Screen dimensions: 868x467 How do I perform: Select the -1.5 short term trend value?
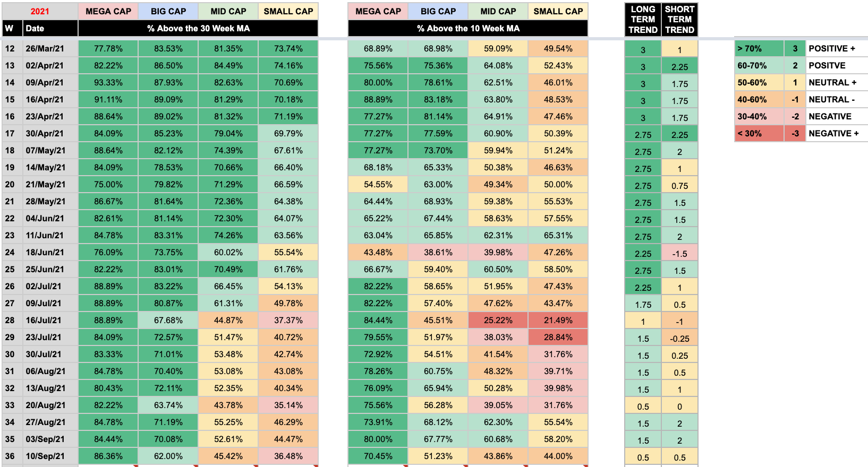[x=679, y=253]
